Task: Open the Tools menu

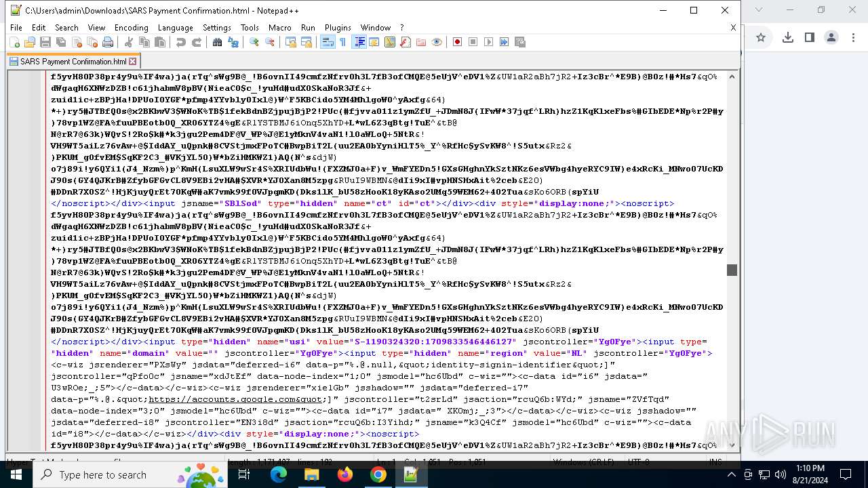Action: pos(250,28)
